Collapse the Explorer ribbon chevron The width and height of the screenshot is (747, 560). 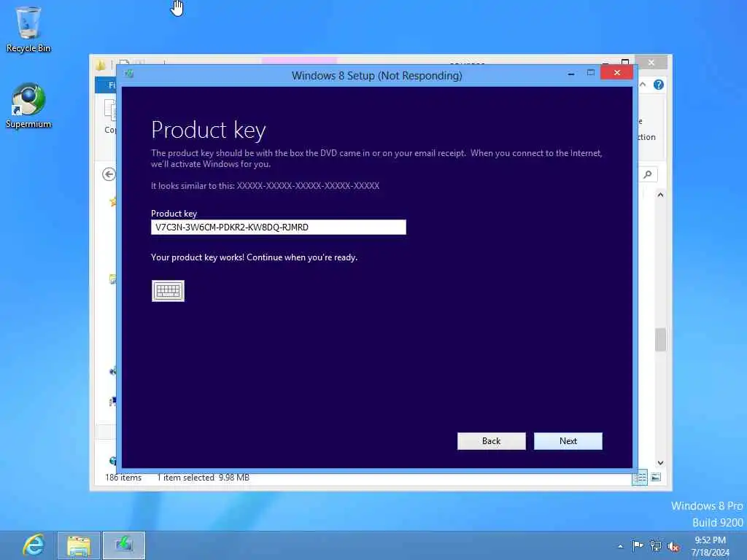click(x=643, y=85)
